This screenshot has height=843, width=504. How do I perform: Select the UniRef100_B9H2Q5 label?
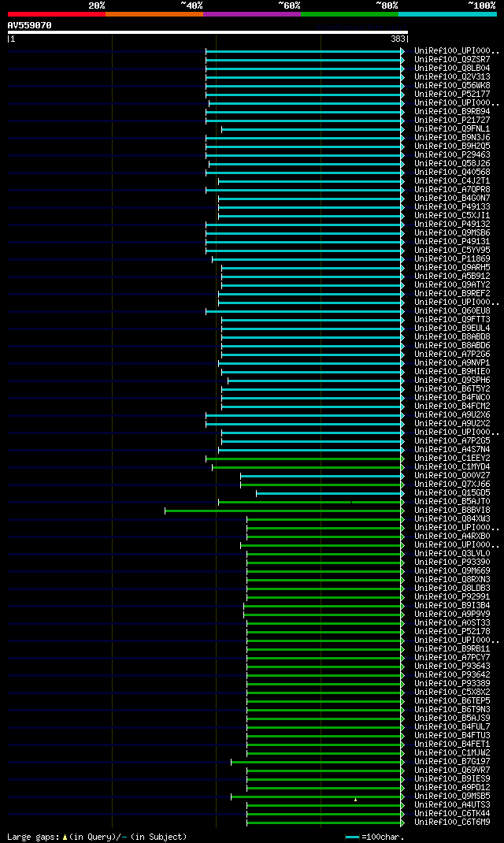[x=452, y=147]
